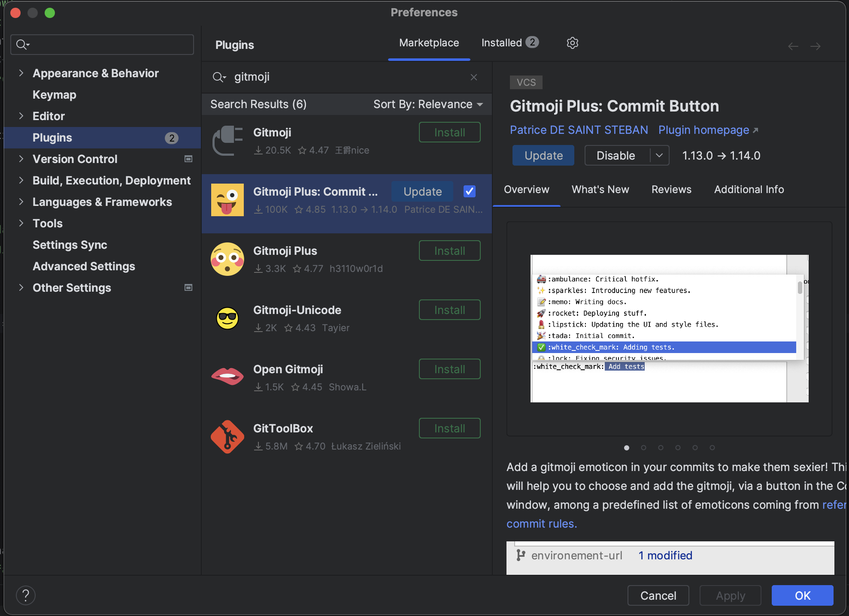Open the plugins settings gear icon

tap(572, 43)
